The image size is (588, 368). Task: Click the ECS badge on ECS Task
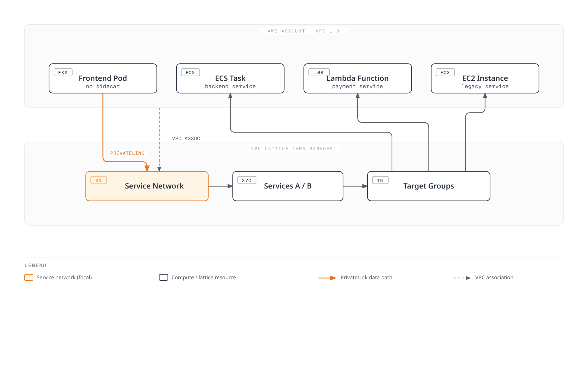(190, 72)
